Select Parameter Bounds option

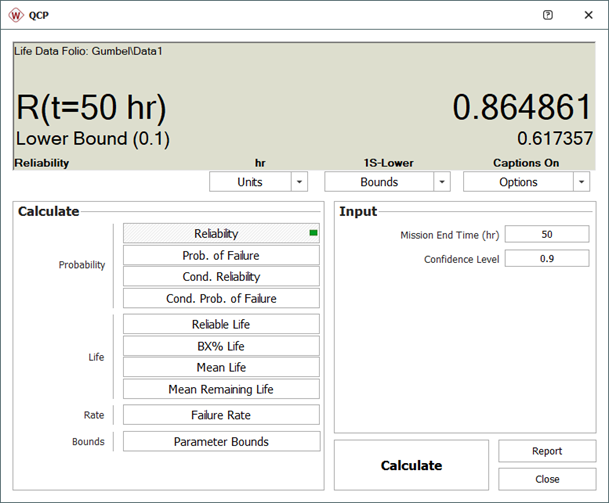pos(221,441)
